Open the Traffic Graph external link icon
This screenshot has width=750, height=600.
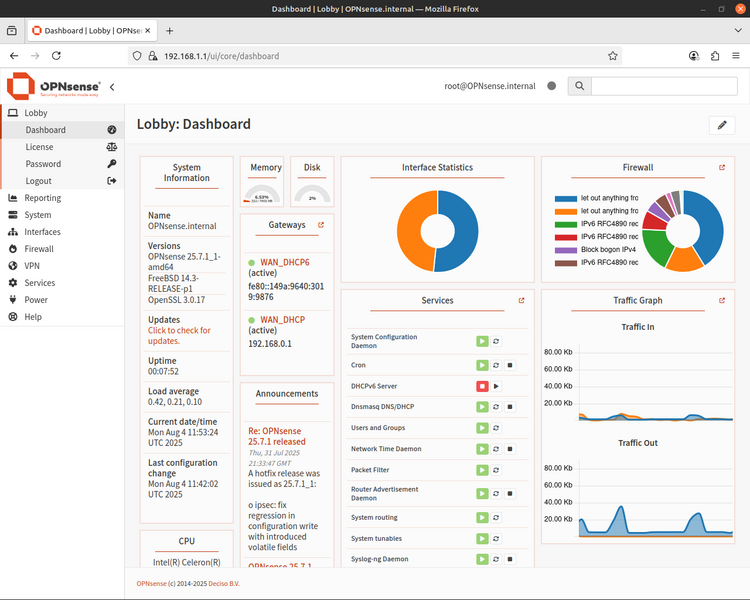[722, 300]
